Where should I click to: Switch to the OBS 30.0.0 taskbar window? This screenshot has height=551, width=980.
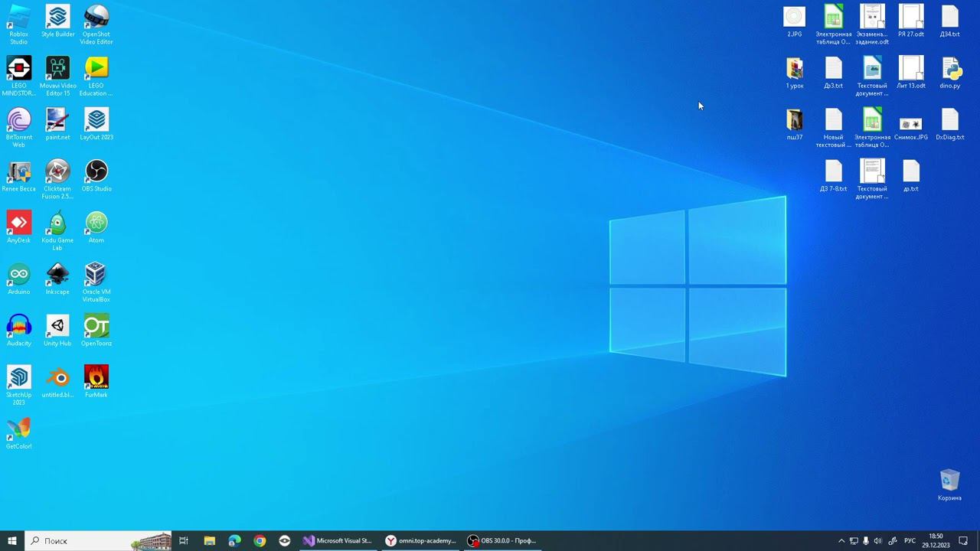point(503,540)
